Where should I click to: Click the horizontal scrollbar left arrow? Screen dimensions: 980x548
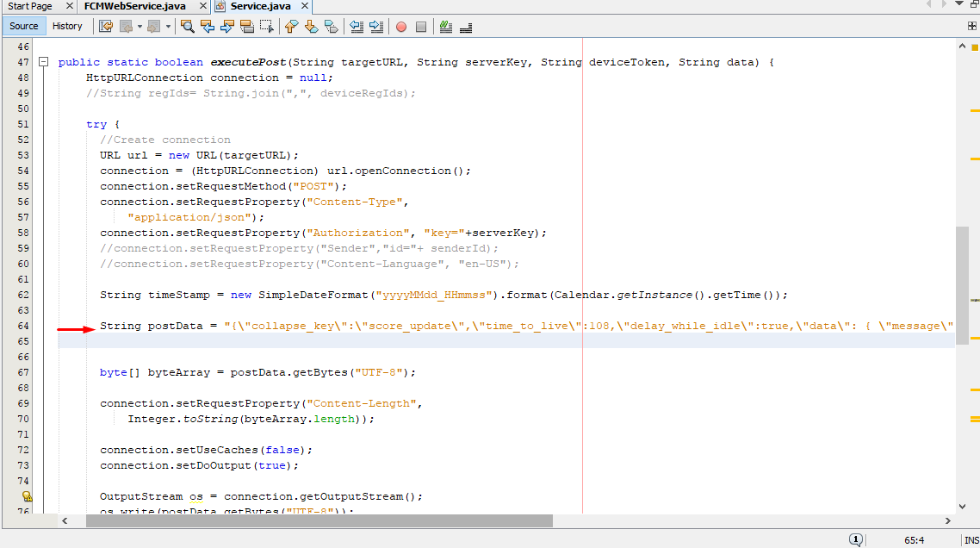(65, 520)
